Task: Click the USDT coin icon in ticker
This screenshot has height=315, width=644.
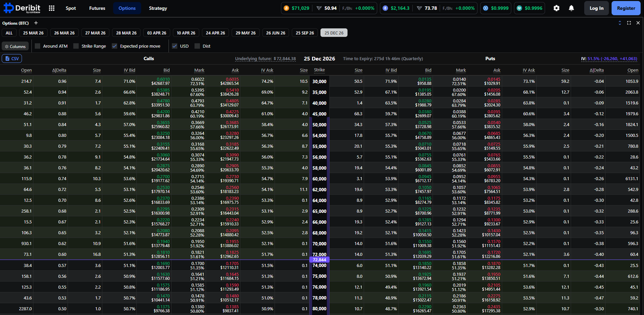Action: (519, 8)
